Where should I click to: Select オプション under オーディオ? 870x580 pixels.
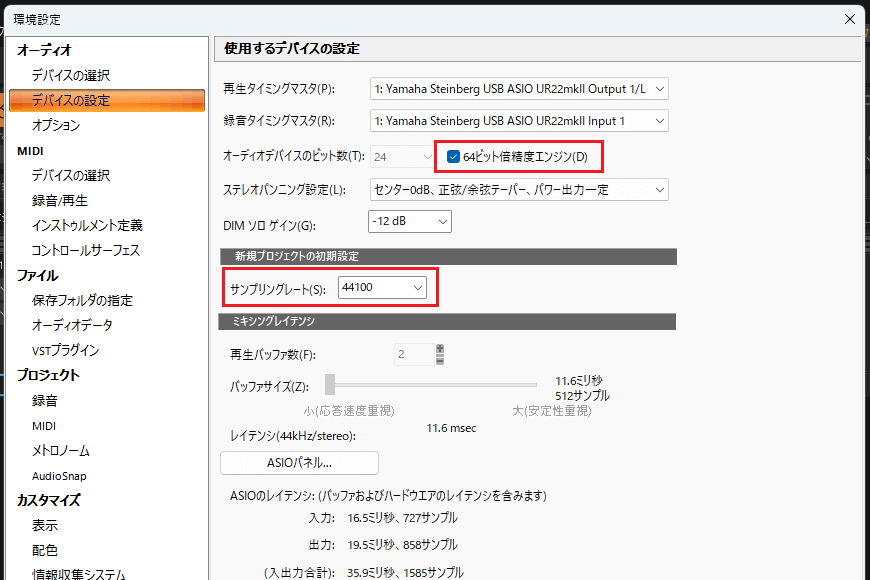pos(56,125)
